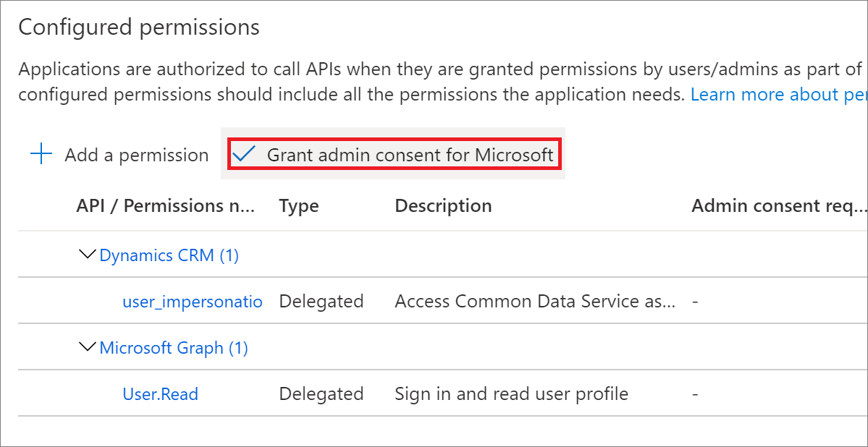Open the Dynamics CRM (1) API link
This screenshot has width=868, height=447.
[x=169, y=255]
